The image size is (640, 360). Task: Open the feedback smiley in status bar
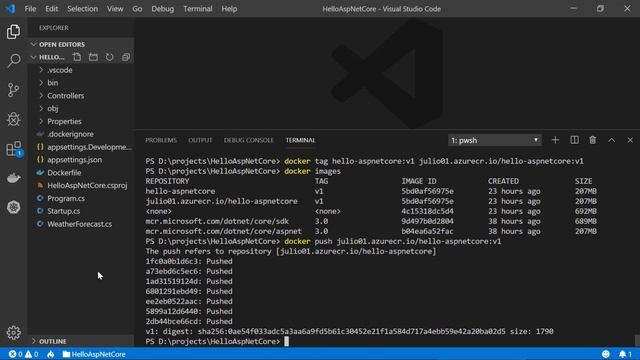(606, 354)
